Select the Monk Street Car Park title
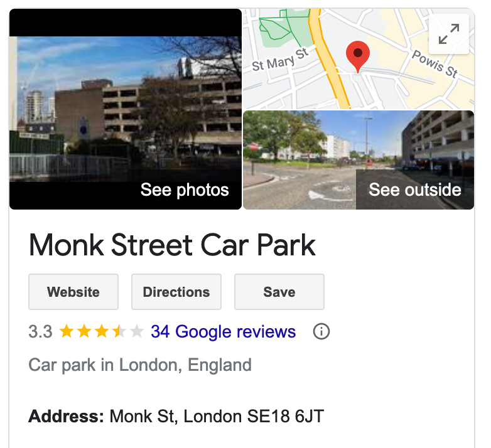The image size is (491, 448). pyautogui.click(x=172, y=245)
